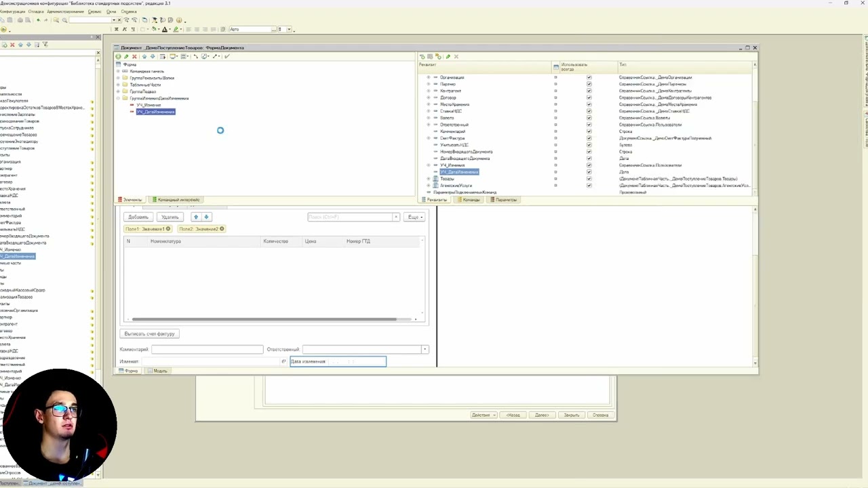Open the Ответственный field dropdown arrow
This screenshot has height=488, width=868.
[x=425, y=350]
